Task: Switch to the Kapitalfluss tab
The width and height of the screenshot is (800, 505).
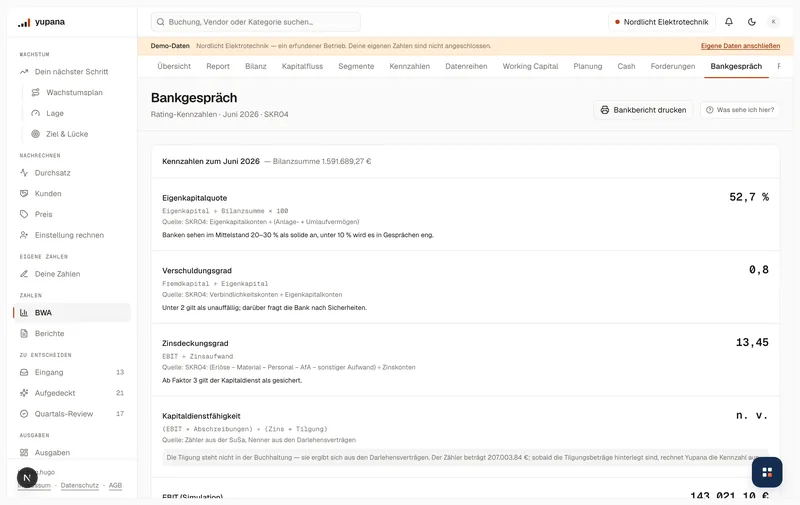Action: pos(303,66)
